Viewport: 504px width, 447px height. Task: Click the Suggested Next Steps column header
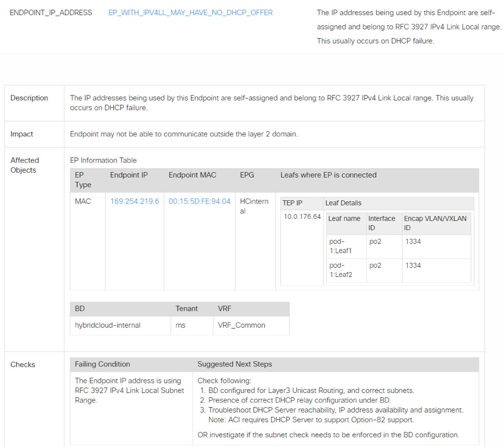pos(235,364)
